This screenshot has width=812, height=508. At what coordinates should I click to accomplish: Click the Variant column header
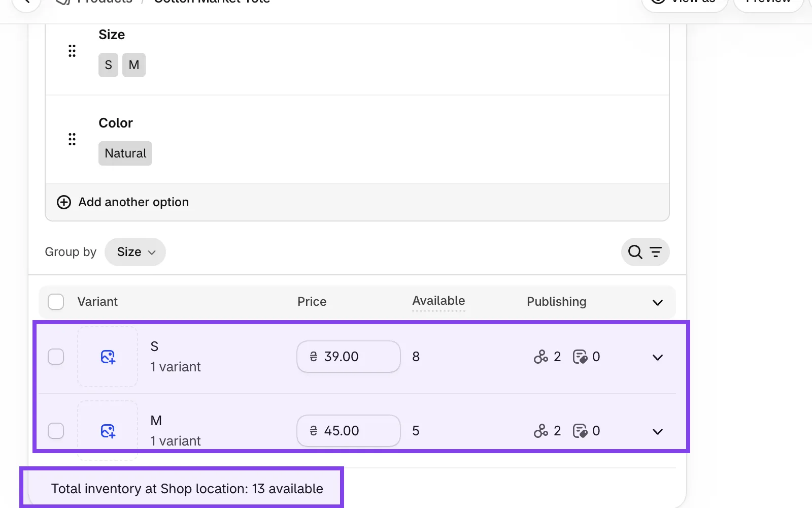(x=97, y=302)
